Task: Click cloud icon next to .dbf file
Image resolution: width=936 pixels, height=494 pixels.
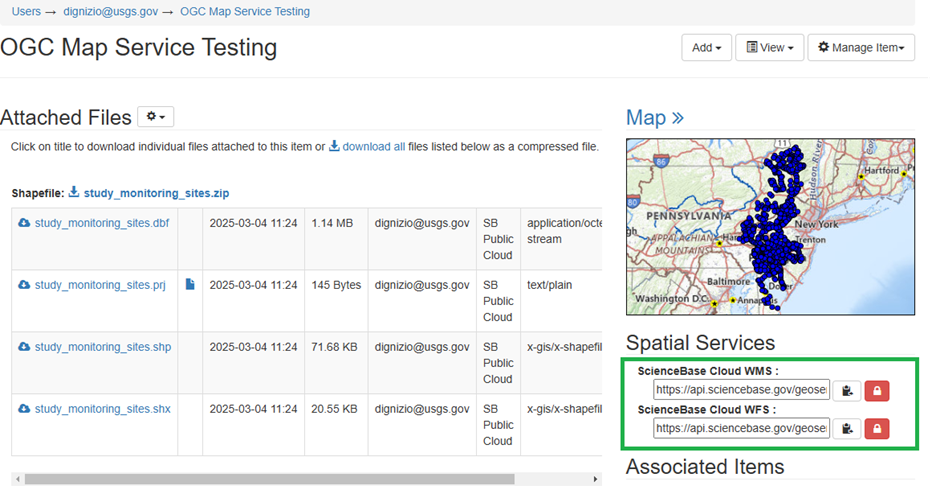Action: click(24, 223)
